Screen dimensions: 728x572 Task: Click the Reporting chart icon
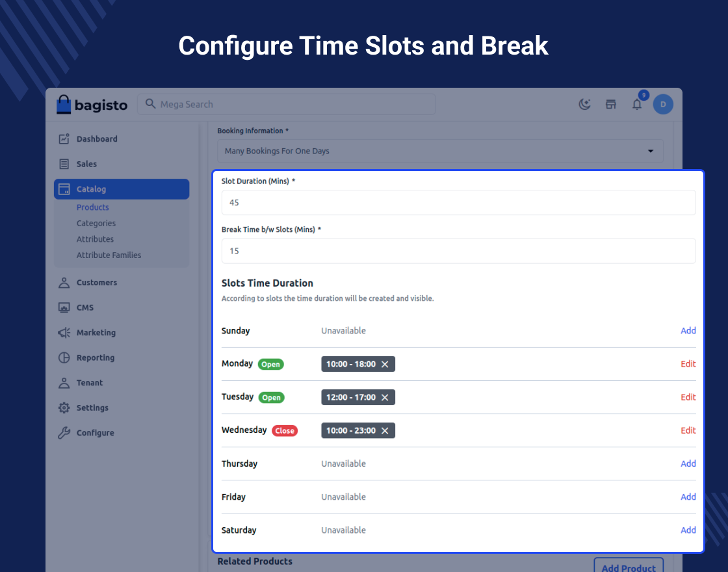click(64, 357)
